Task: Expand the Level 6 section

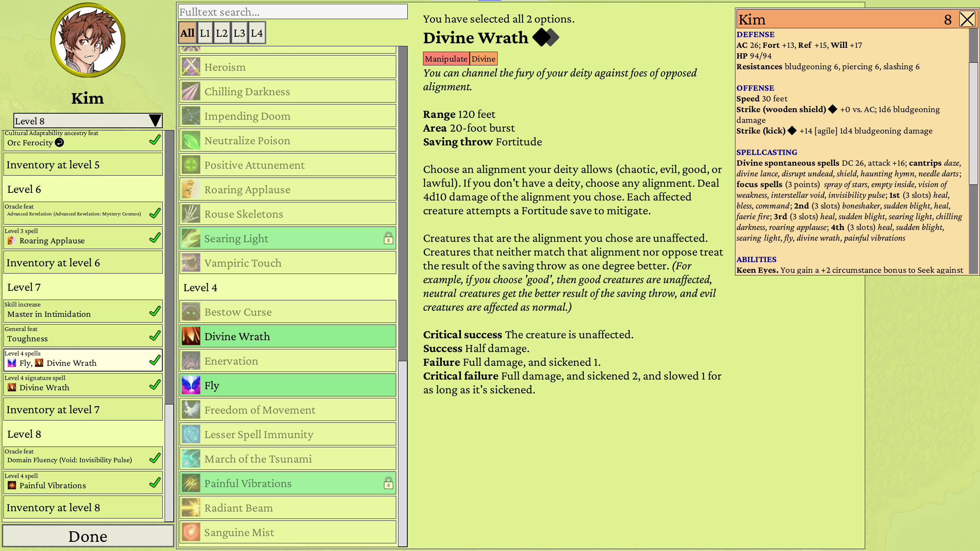Action: click(83, 189)
